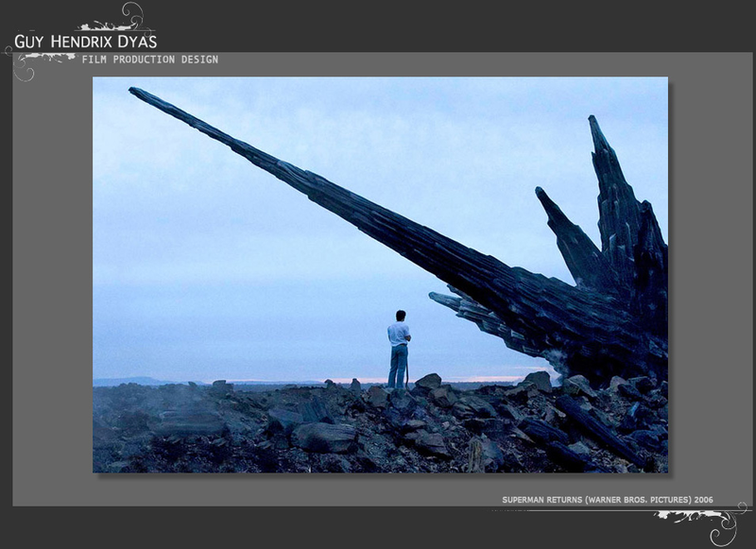Open the Superman Returns crystal landscape photo
This screenshot has height=549, width=756.
(x=381, y=275)
